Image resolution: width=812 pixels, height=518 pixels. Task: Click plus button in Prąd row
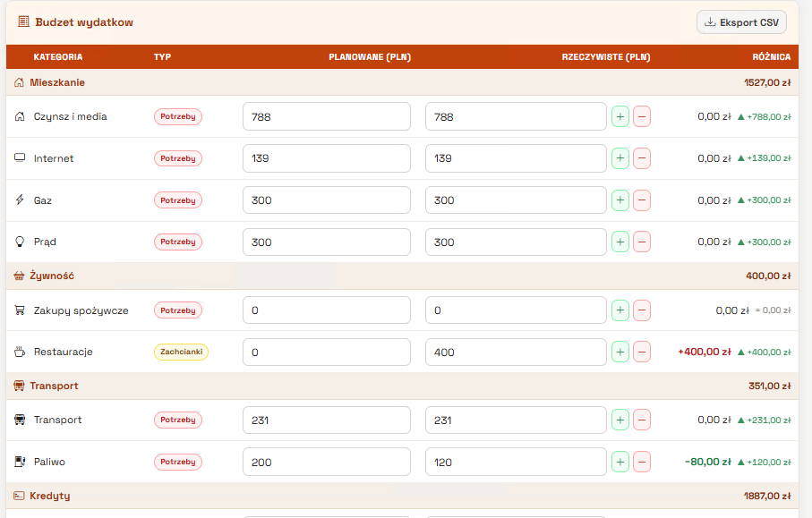tap(620, 242)
